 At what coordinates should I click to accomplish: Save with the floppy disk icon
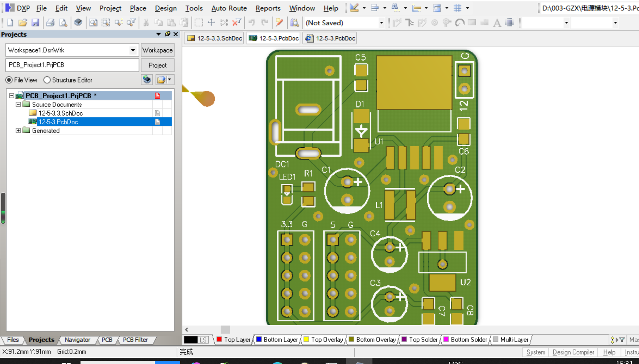pos(35,23)
